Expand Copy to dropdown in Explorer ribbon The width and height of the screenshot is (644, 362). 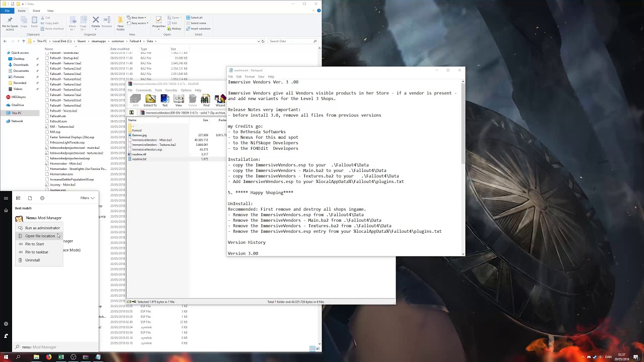pos(83,24)
